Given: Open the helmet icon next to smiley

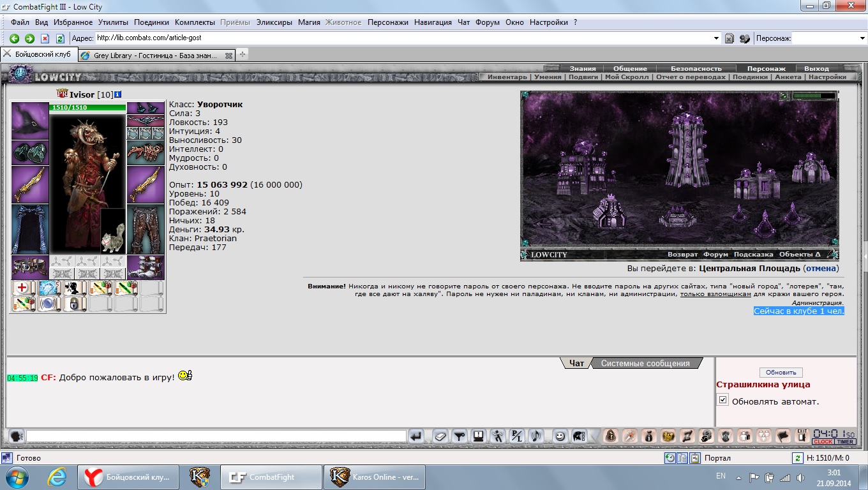Looking at the screenshot, I should click(579, 436).
